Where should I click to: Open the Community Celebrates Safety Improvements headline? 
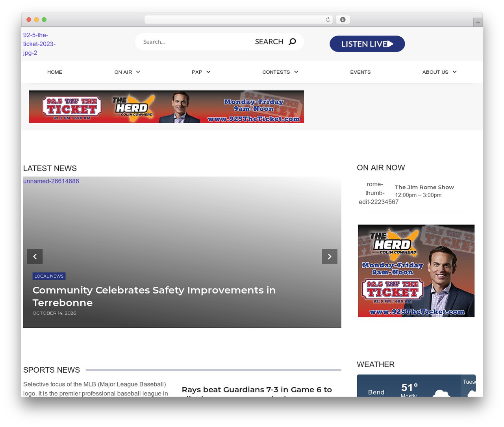154,296
